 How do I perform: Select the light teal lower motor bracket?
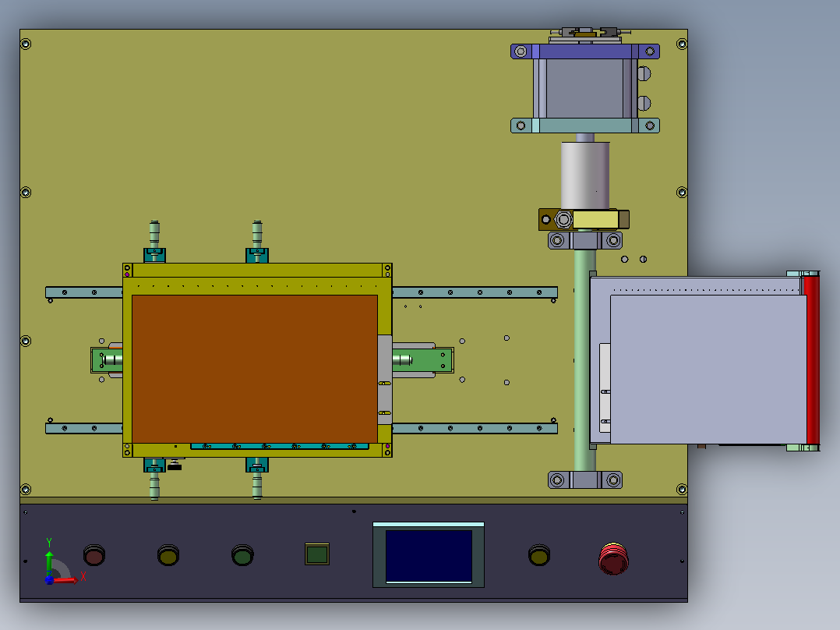[585, 126]
